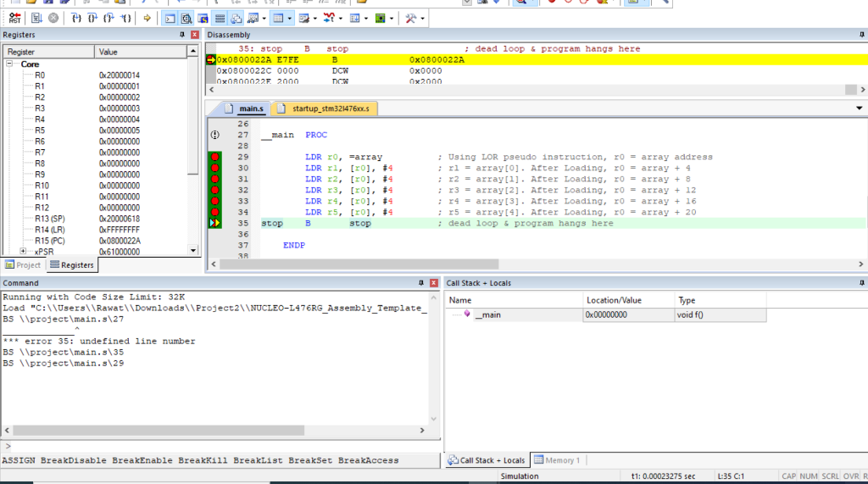Open the Toolbox wrench-and-hammer icon

(x=410, y=18)
